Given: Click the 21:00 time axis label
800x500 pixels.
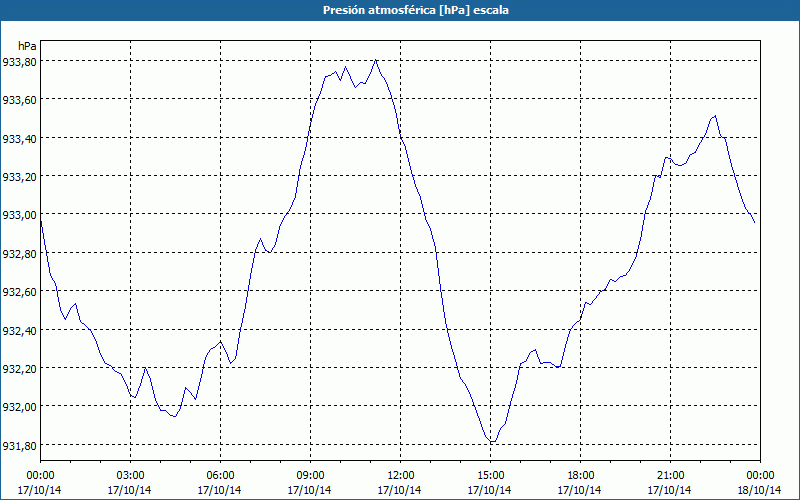Looking at the screenshot, I should pyautogui.click(x=670, y=475).
